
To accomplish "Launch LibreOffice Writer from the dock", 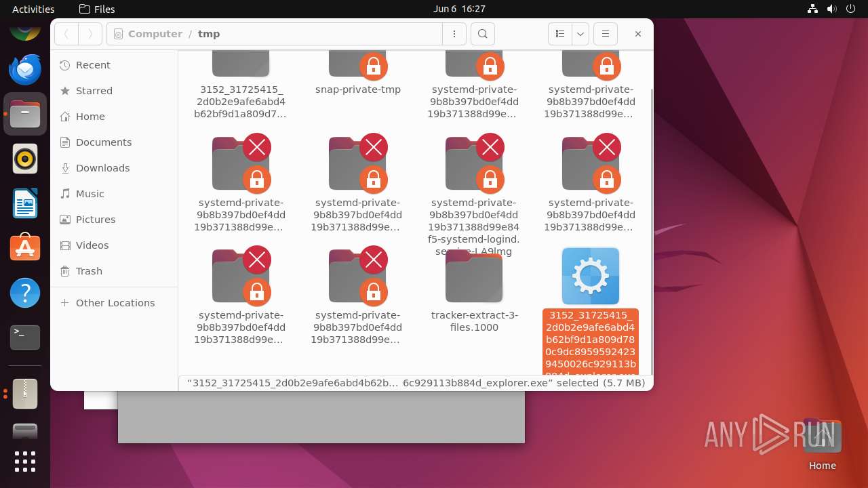I will pyautogui.click(x=25, y=203).
